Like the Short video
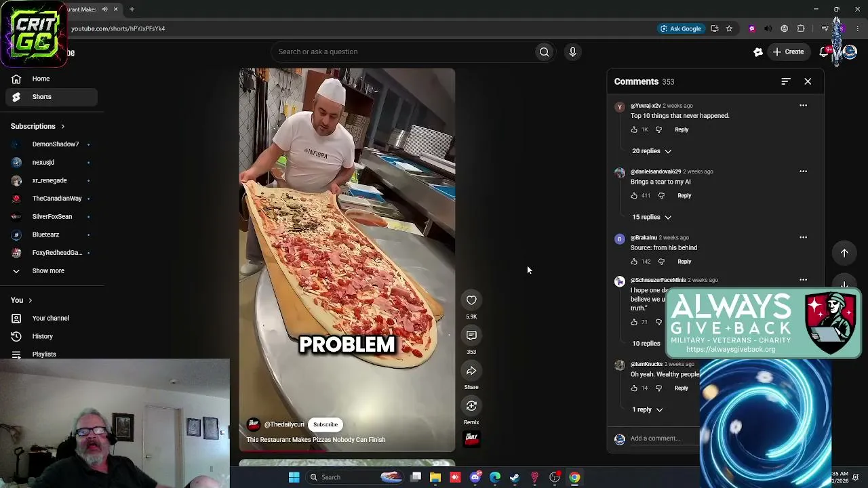The image size is (868, 488). click(x=471, y=300)
